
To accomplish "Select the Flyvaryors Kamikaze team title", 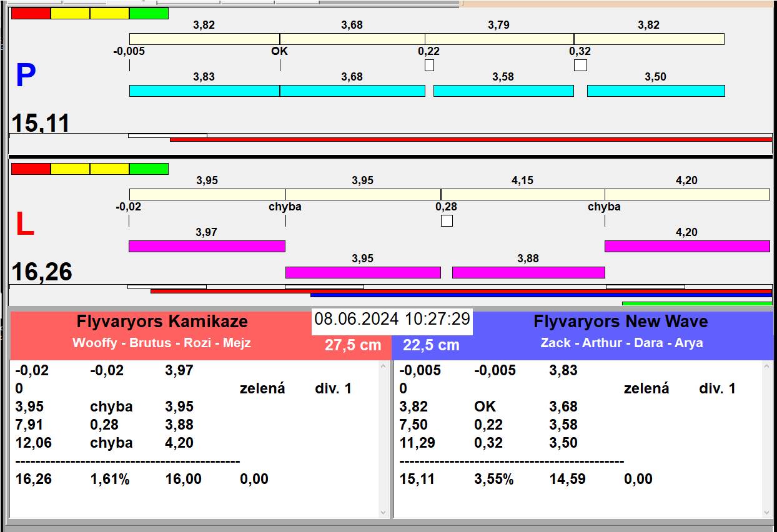I will (162, 322).
